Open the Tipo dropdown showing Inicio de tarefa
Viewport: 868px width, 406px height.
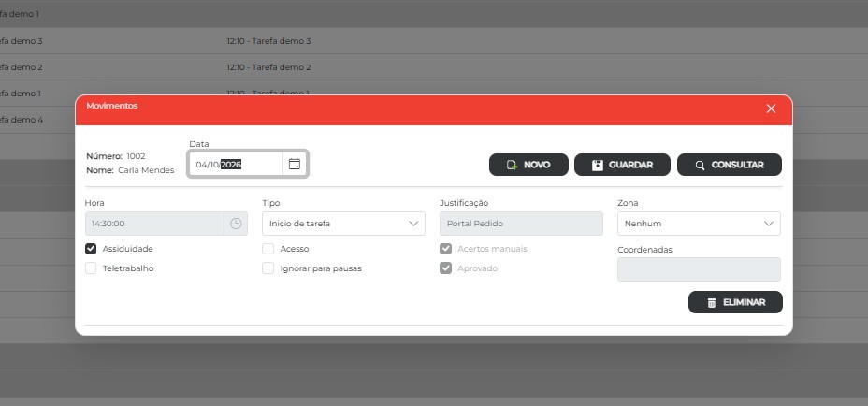pyautogui.click(x=344, y=224)
